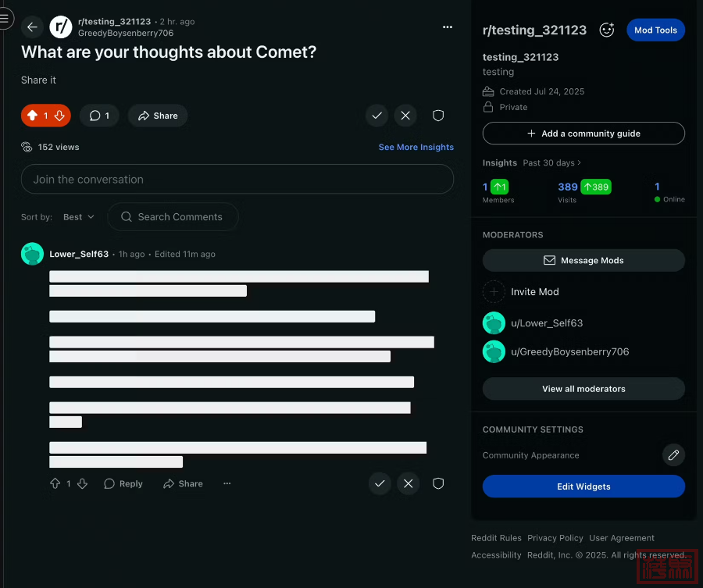The width and height of the screenshot is (703, 588).
Task: Edit Community Appearance with the pencil icon
Action: (x=673, y=455)
